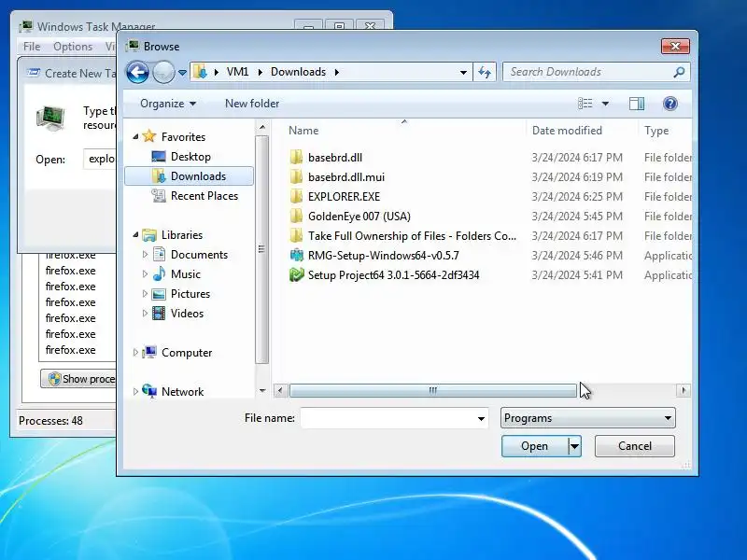Click the Change your view icon
The image size is (747, 560).
(585, 104)
